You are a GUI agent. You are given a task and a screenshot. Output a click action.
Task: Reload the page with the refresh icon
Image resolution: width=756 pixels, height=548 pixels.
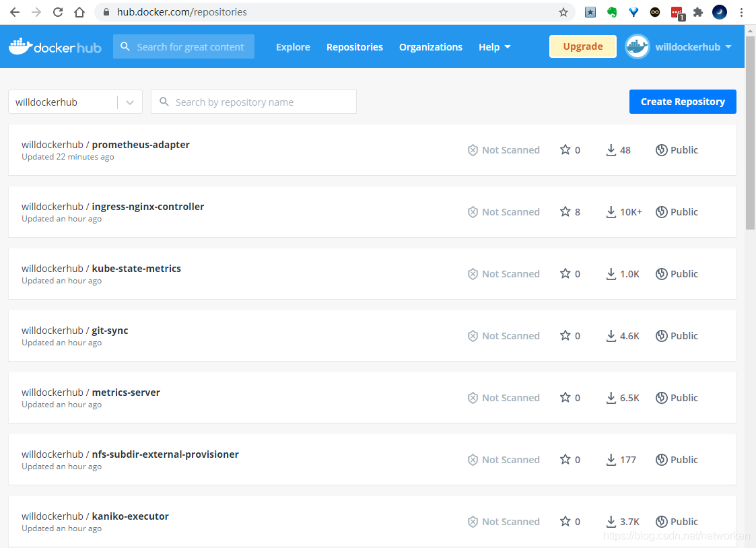pyautogui.click(x=58, y=12)
